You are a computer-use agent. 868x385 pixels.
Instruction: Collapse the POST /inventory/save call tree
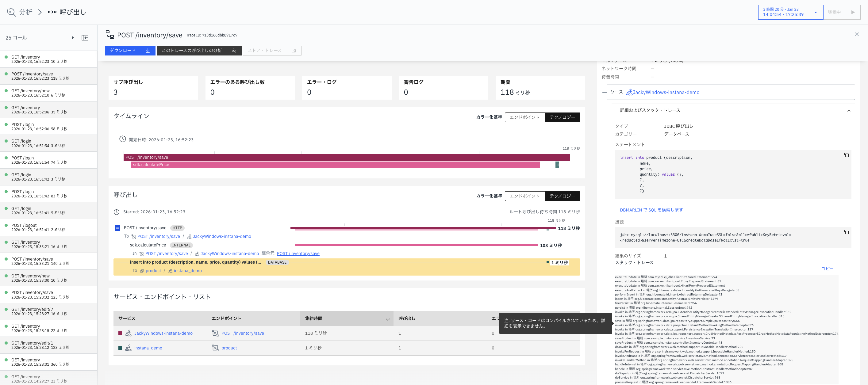(x=117, y=228)
